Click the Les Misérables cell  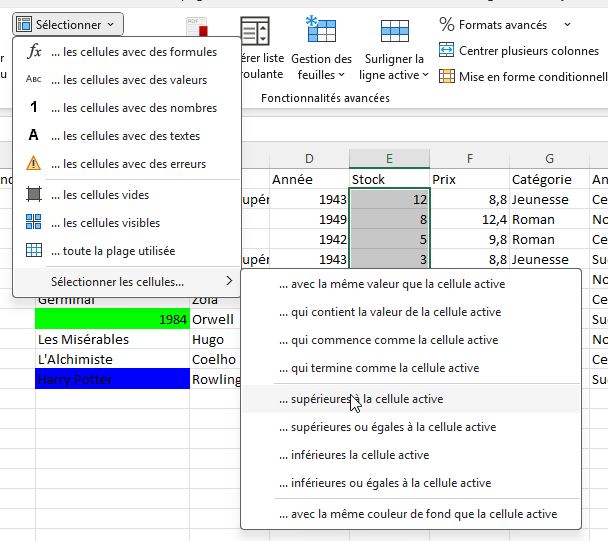112,339
